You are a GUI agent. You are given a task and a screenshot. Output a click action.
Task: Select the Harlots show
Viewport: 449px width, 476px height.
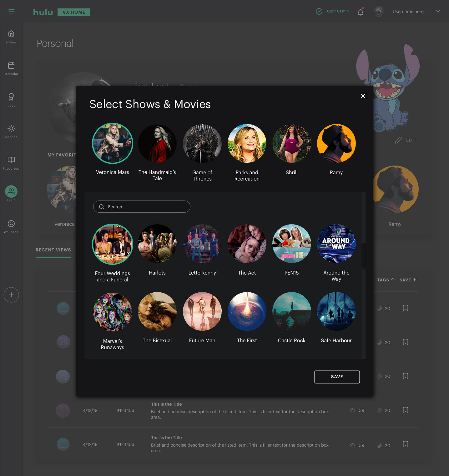157,244
